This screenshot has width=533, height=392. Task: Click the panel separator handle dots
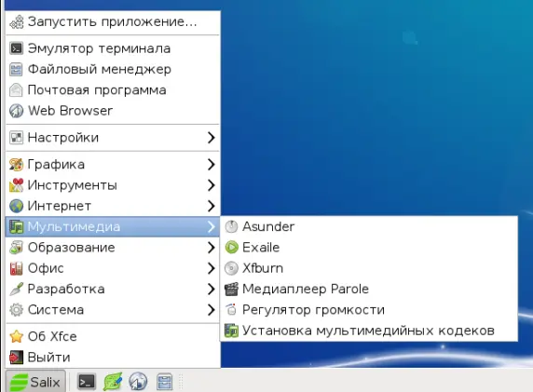click(x=181, y=382)
